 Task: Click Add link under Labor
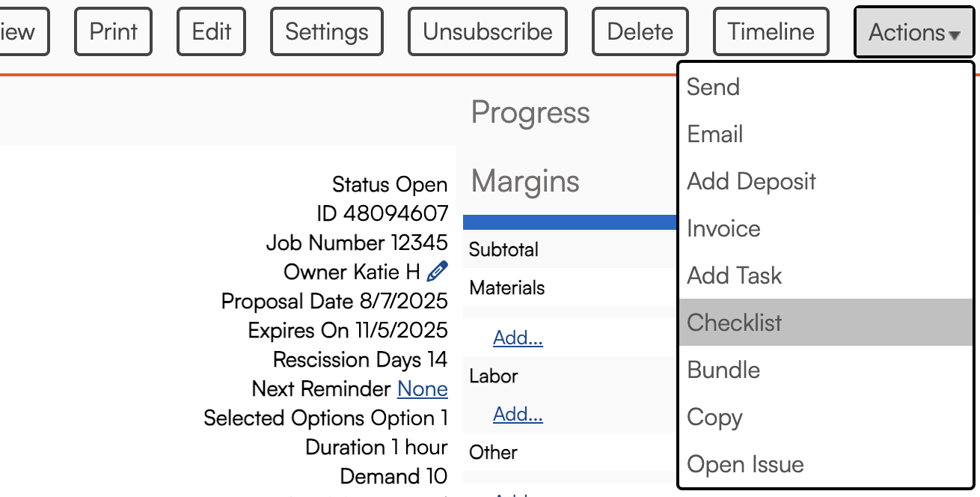(518, 414)
